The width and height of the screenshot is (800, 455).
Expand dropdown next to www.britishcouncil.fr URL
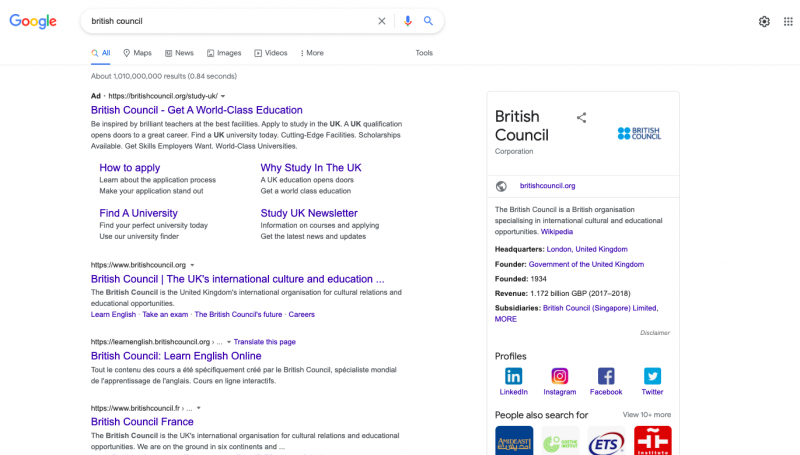[198, 408]
